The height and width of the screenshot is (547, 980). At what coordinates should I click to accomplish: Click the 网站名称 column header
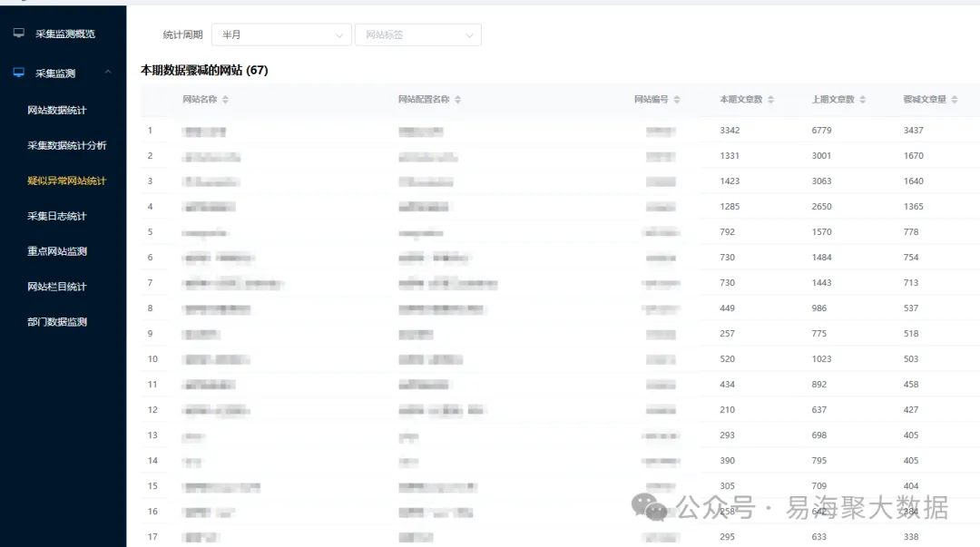click(200, 100)
